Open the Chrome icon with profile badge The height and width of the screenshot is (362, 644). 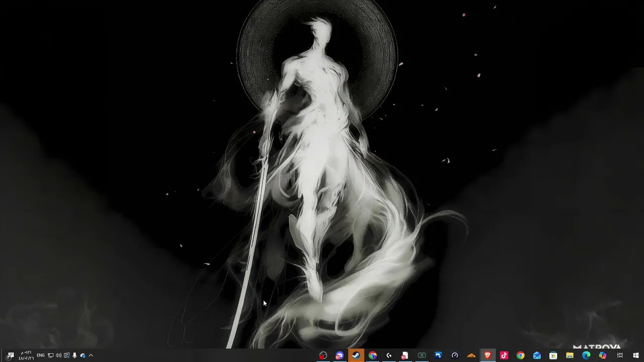point(372,355)
